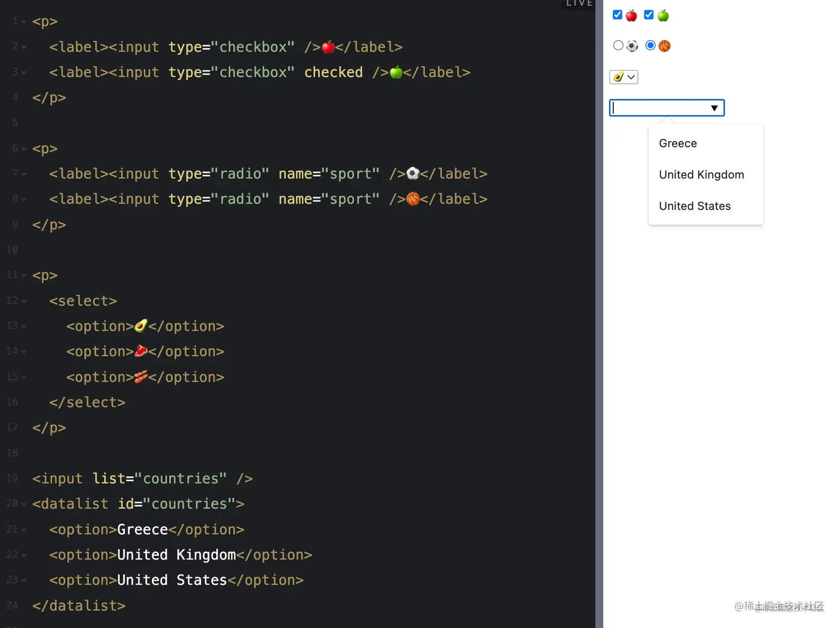Click line number 24 in the gutter
Image resolution: width=840 pixels, height=628 pixels.
(12, 605)
